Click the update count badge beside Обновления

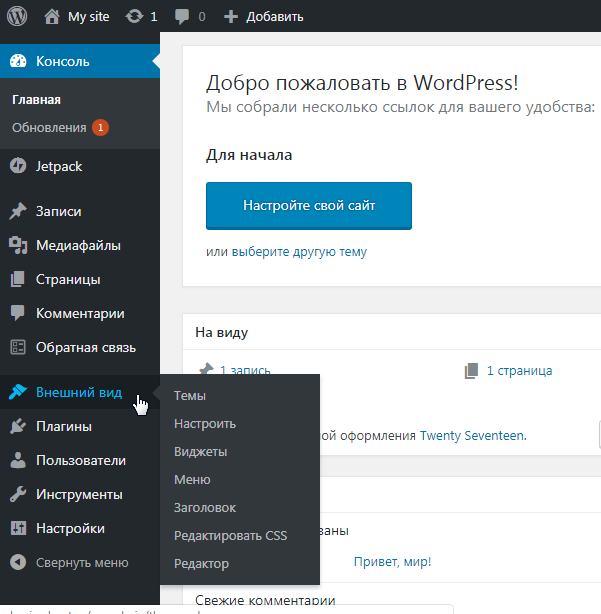(100, 128)
